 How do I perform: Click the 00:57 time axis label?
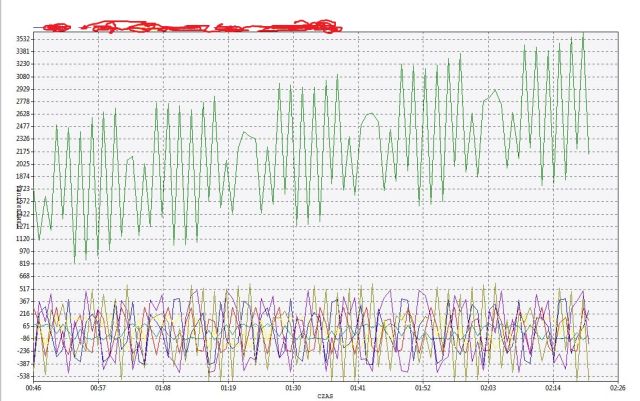pos(98,387)
